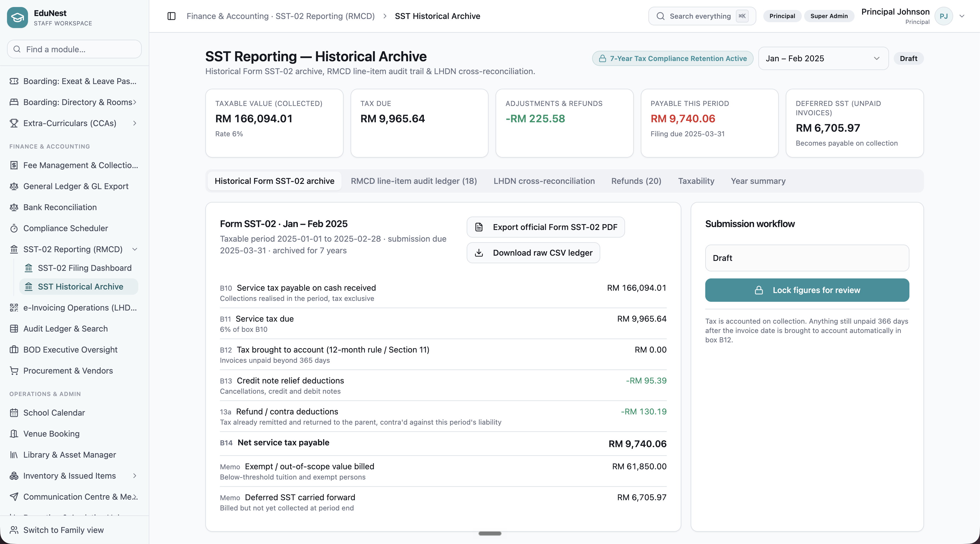Expand Boarding: Directory & Rooms chevron
The height and width of the screenshot is (544, 980).
[x=135, y=102]
